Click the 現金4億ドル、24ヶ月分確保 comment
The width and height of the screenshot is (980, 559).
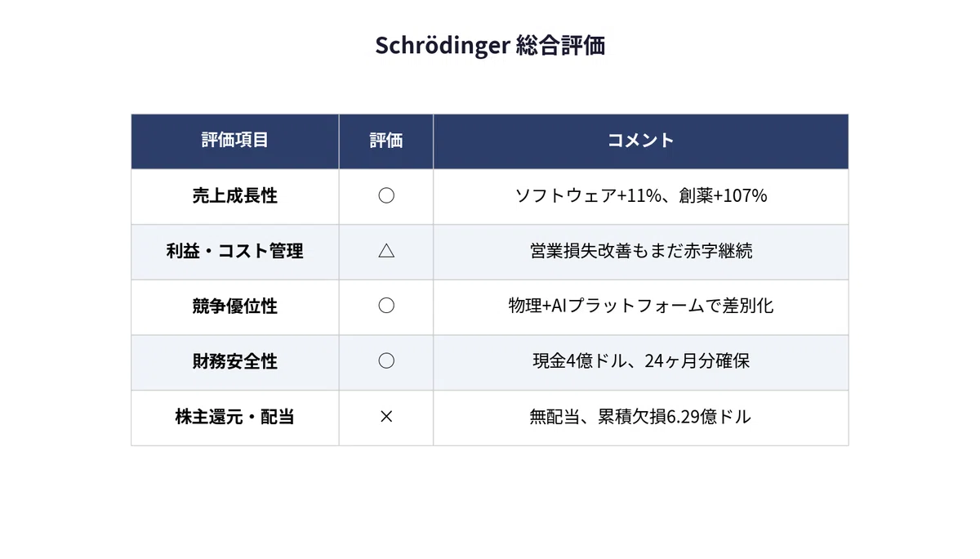(641, 361)
